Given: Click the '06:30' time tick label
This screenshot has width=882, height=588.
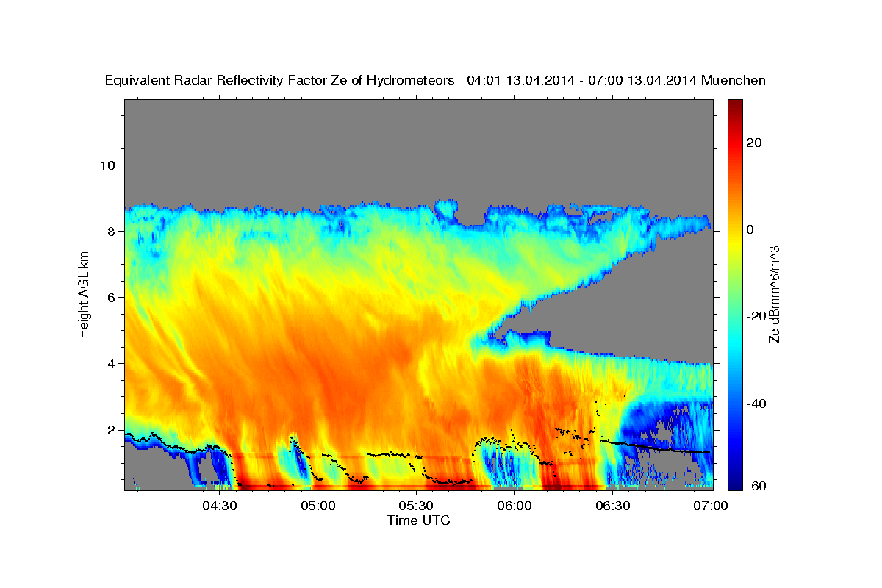Looking at the screenshot, I should 613,506.
